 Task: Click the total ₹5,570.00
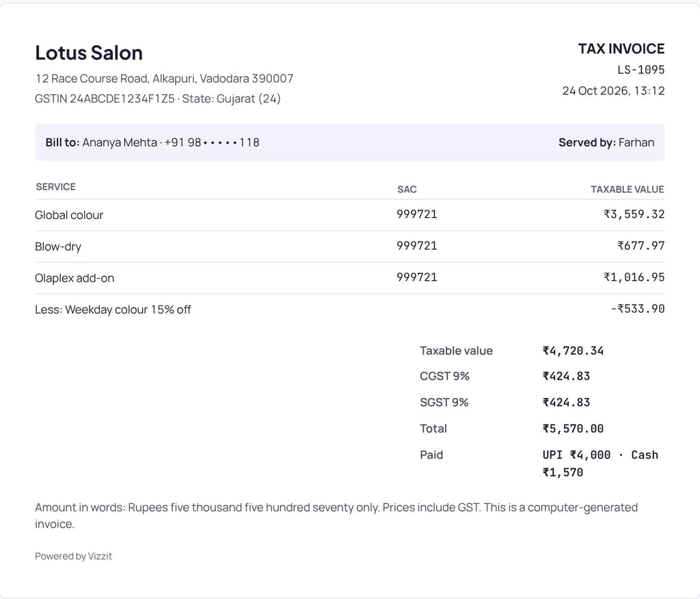coord(573,429)
